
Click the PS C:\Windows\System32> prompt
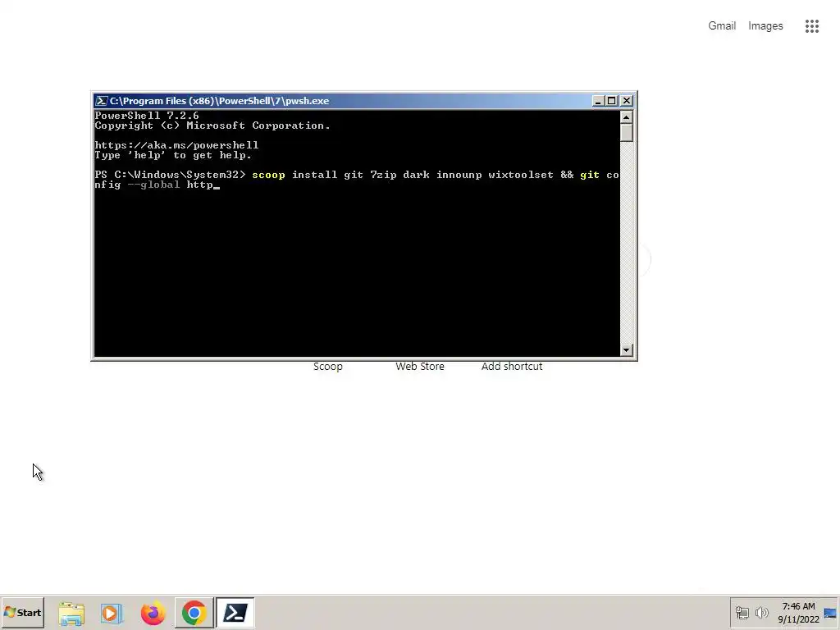[170, 175]
